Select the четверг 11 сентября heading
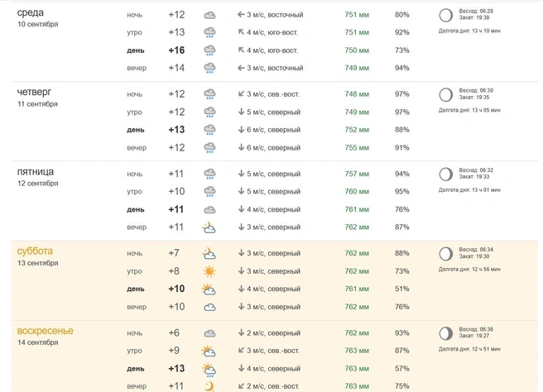The image size is (543, 392). coord(37,98)
